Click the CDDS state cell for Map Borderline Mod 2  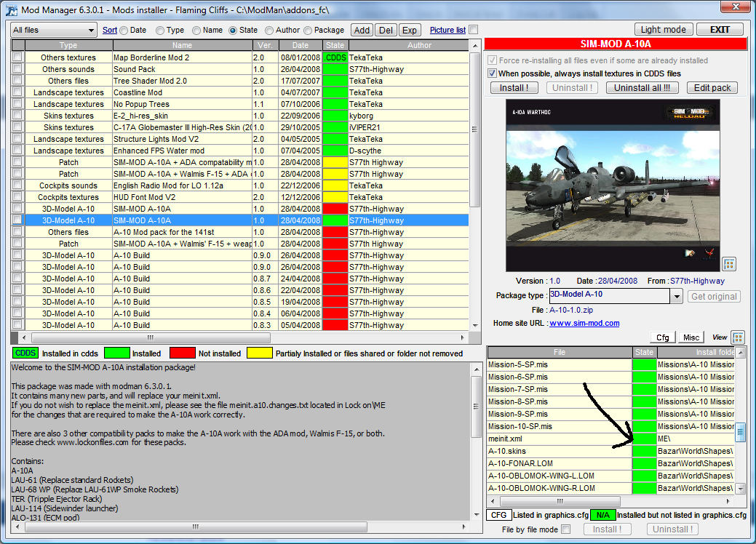[x=335, y=57]
